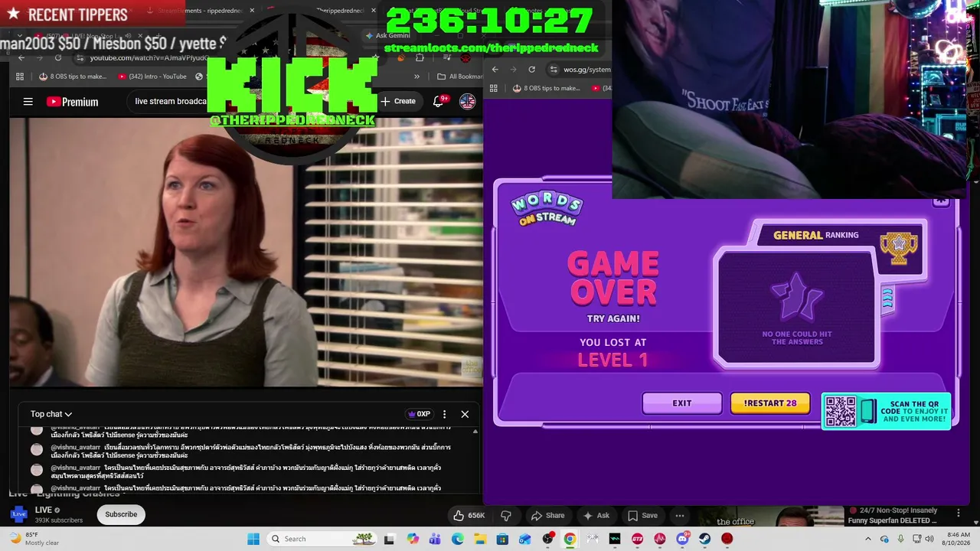The width and height of the screenshot is (980, 551).
Task: Open the weather widget showing 85°F
Action: coord(36,539)
